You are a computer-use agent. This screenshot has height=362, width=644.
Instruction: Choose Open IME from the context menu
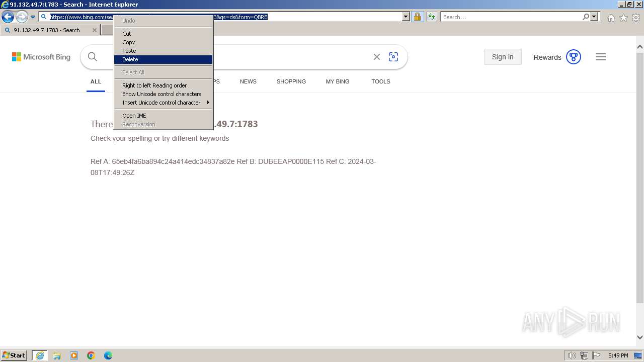[163, 116]
